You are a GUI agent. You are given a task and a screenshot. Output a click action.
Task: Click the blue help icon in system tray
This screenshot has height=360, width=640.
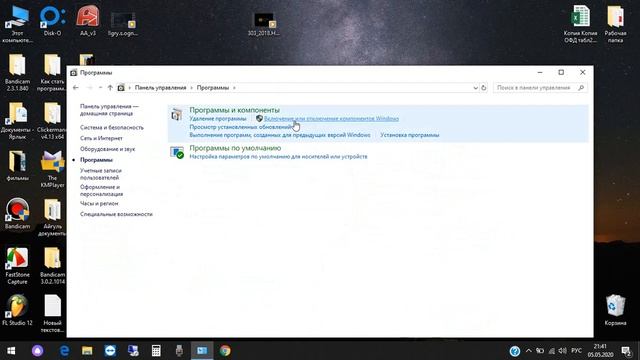(515, 351)
